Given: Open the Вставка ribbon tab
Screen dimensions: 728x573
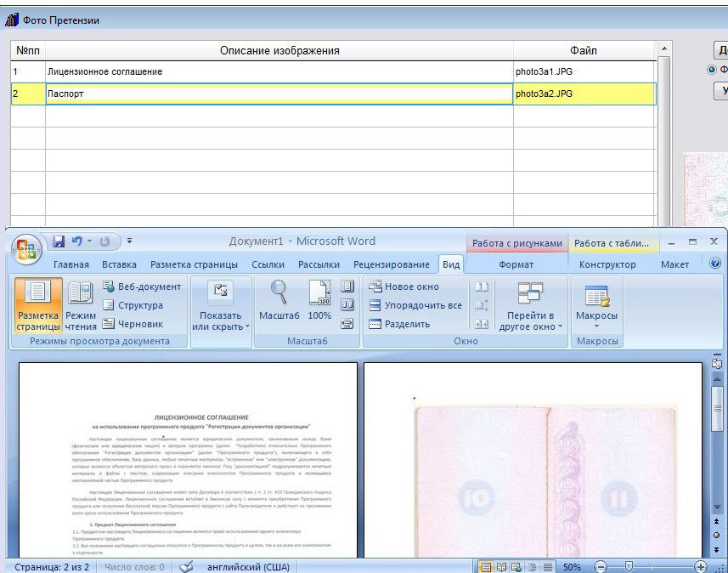Looking at the screenshot, I should coord(119,264).
